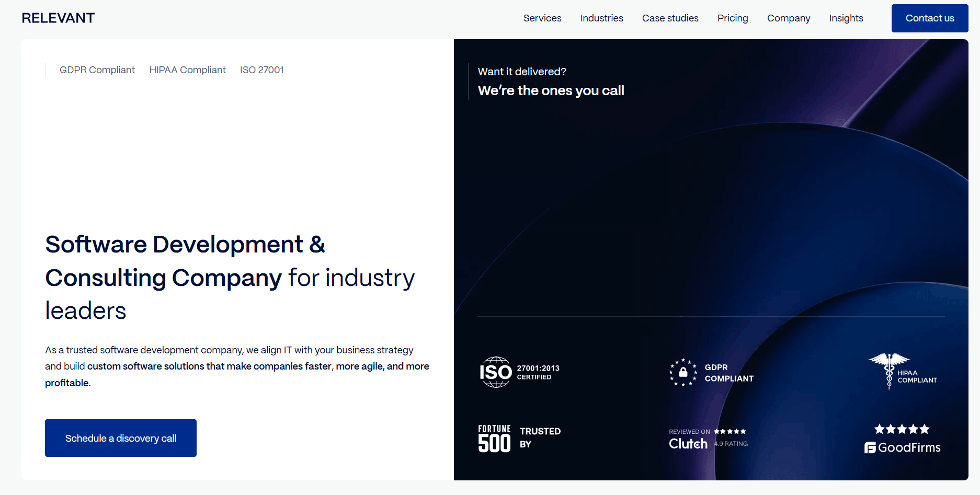Screen dimensions: 980x495
Task: Click the GoodFirms logo
Action: (902, 447)
